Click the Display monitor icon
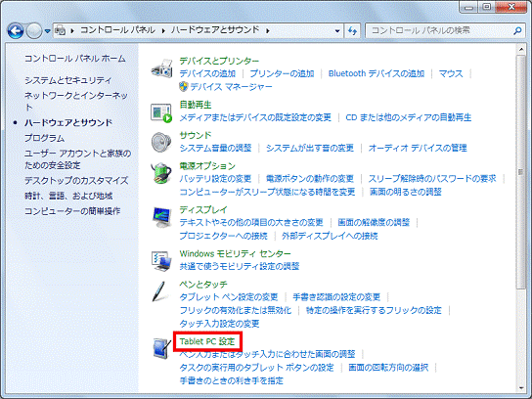This screenshot has width=532, height=399. (x=161, y=217)
